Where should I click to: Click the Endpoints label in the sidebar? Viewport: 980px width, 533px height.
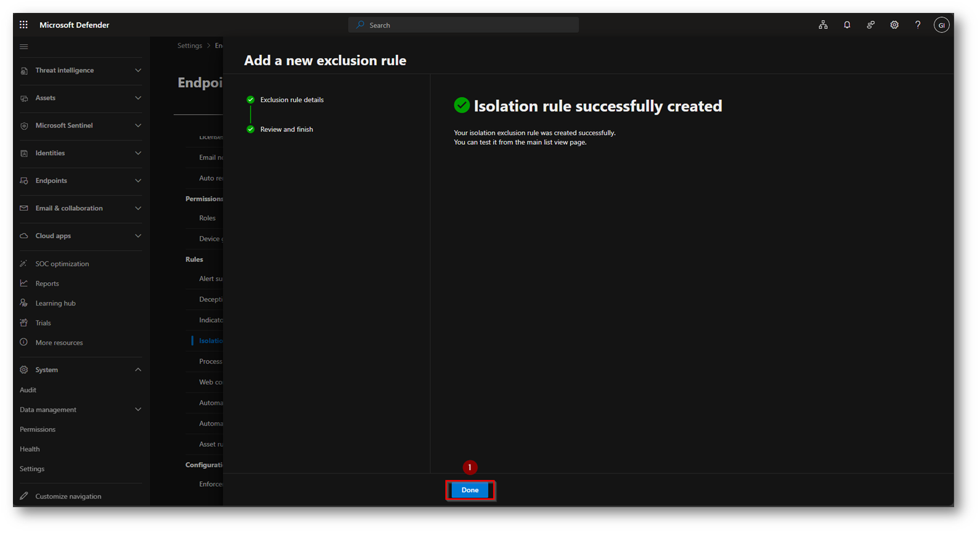[51, 181]
